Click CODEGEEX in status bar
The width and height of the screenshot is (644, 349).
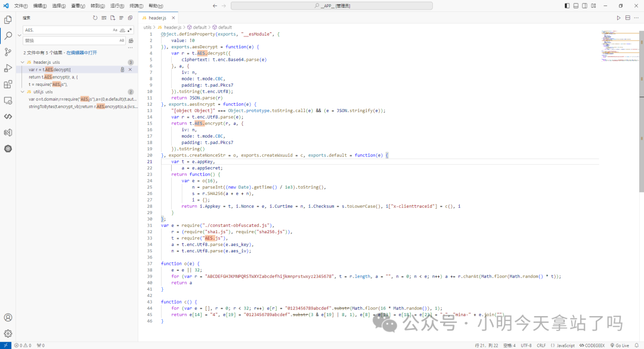pyautogui.click(x=592, y=345)
